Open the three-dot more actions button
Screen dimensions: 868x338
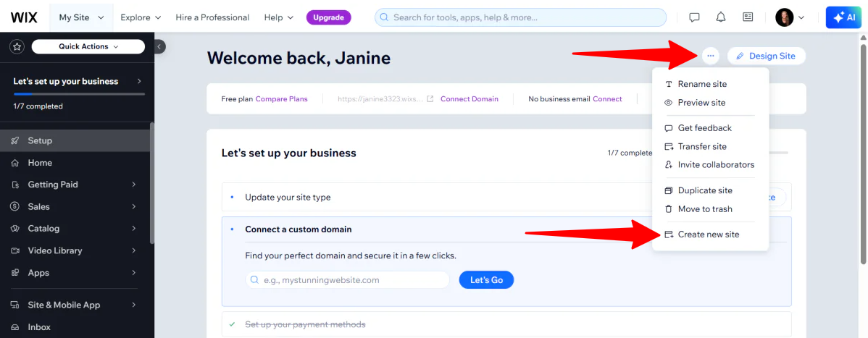point(710,56)
